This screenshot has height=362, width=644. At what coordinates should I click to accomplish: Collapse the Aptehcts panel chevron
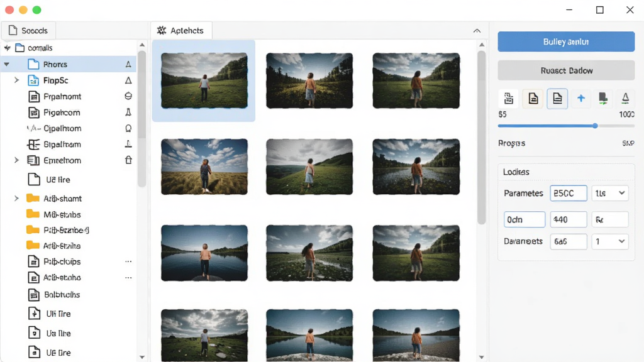pos(477,31)
